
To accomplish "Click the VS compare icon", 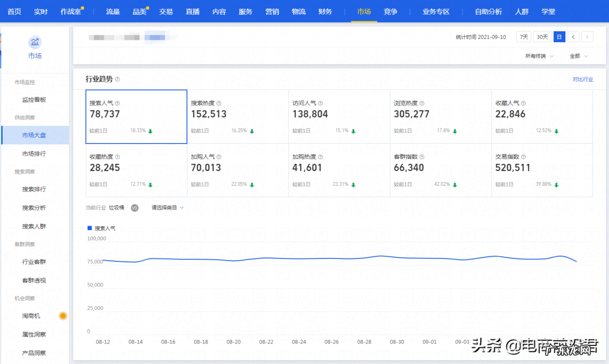I will (x=135, y=208).
